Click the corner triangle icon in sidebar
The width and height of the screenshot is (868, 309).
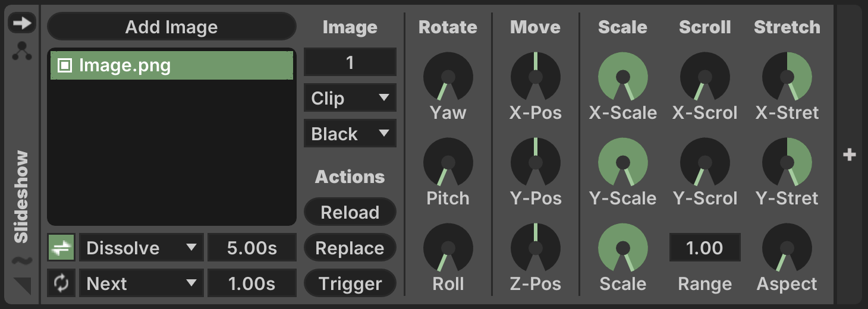tap(22, 286)
